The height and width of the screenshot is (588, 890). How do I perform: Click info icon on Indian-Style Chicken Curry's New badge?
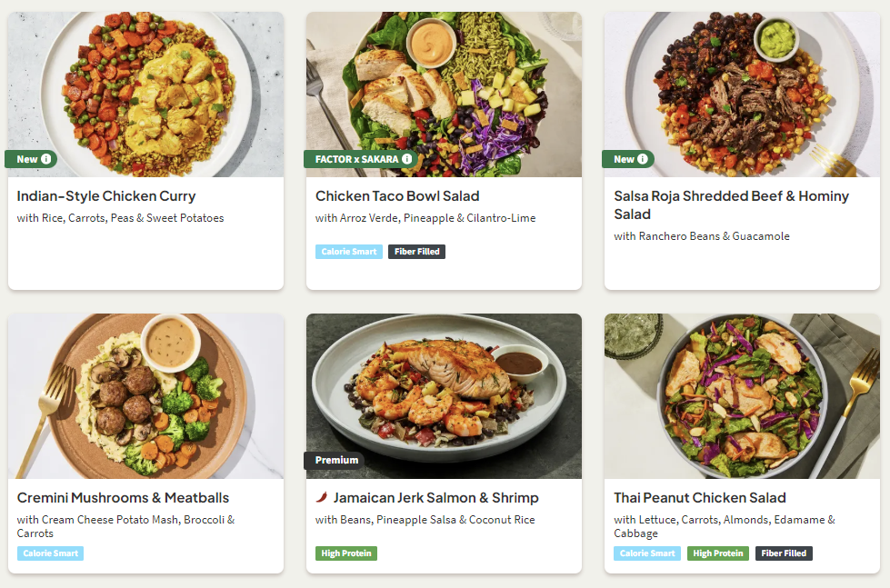point(46,159)
